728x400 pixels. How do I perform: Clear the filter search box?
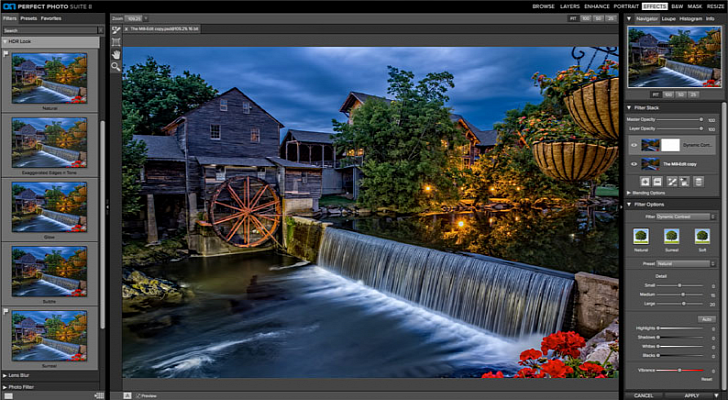[101, 30]
